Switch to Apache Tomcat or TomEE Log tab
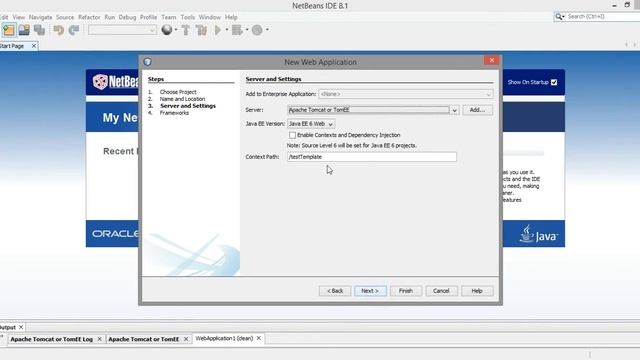The image size is (640, 360). 51,339
